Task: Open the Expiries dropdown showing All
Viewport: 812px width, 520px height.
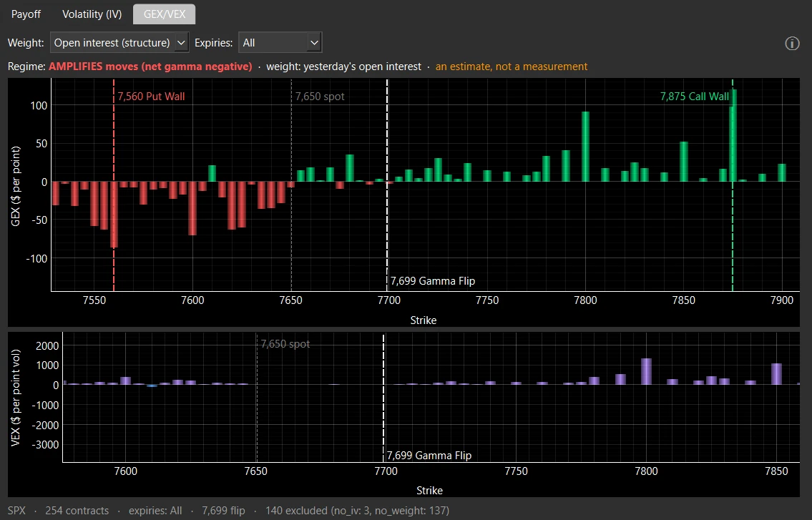Action: (280, 42)
